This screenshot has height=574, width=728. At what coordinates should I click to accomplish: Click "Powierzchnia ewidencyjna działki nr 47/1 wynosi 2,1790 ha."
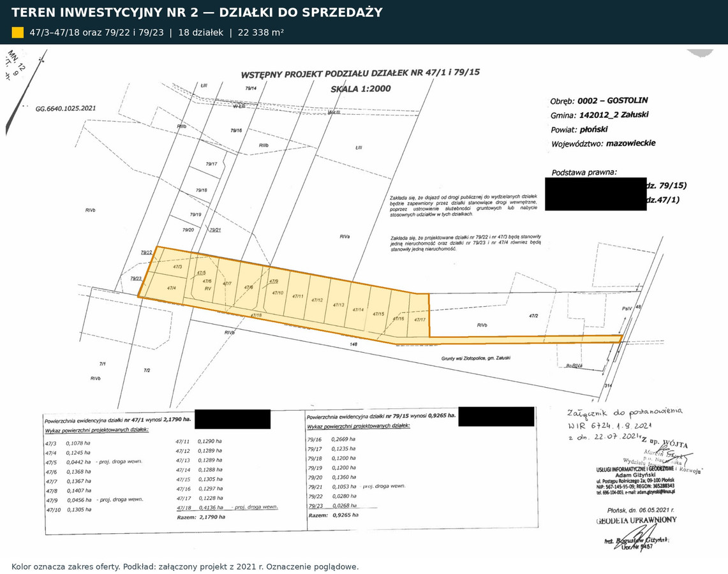(118, 420)
